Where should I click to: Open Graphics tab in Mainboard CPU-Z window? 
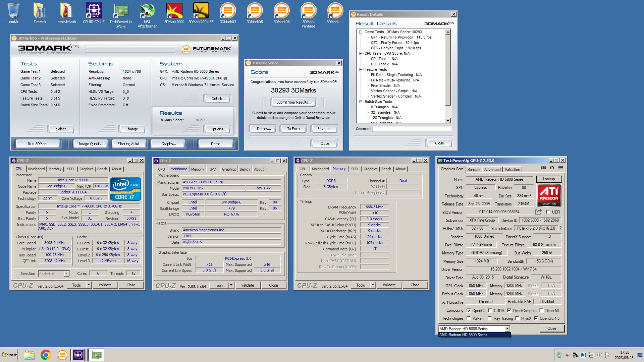[x=229, y=169]
